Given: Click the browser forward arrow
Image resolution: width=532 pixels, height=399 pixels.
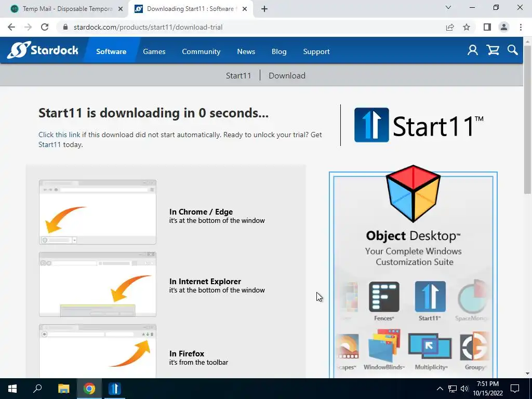Looking at the screenshot, I should [28, 27].
